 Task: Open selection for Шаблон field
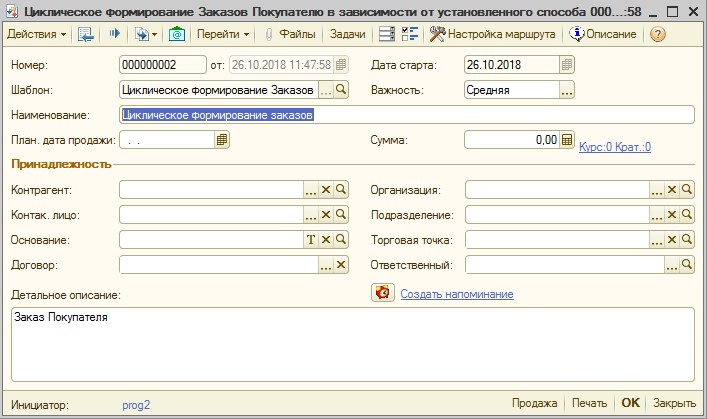[x=326, y=90]
